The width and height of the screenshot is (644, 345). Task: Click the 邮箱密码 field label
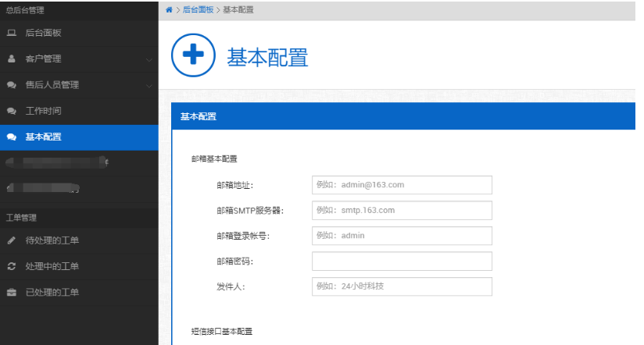(x=235, y=261)
